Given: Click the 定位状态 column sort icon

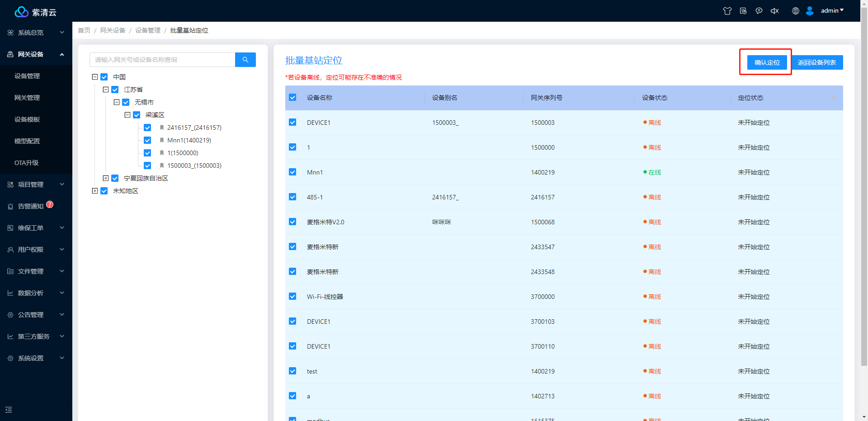Looking at the screenshot, I should click(x=833, y=98).
